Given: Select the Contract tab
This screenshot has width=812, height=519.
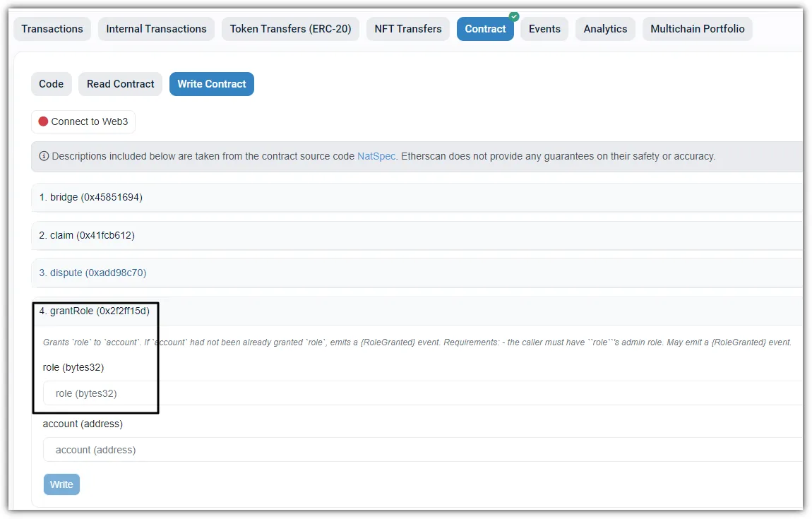Looking at the screenshot, I should (x=485, y=29).
